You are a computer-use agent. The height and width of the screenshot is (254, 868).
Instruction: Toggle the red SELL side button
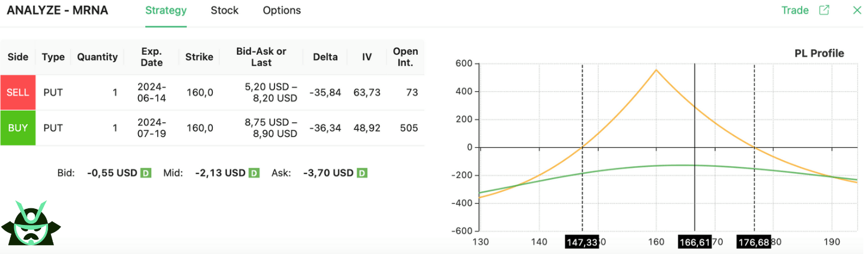[x=18, y=93]
